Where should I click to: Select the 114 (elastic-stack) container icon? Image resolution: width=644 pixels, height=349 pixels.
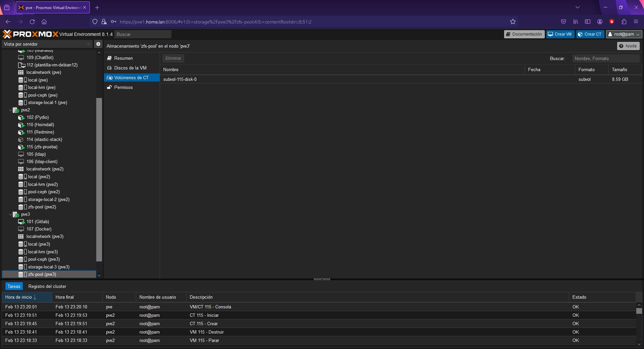(x=21, y=140)
